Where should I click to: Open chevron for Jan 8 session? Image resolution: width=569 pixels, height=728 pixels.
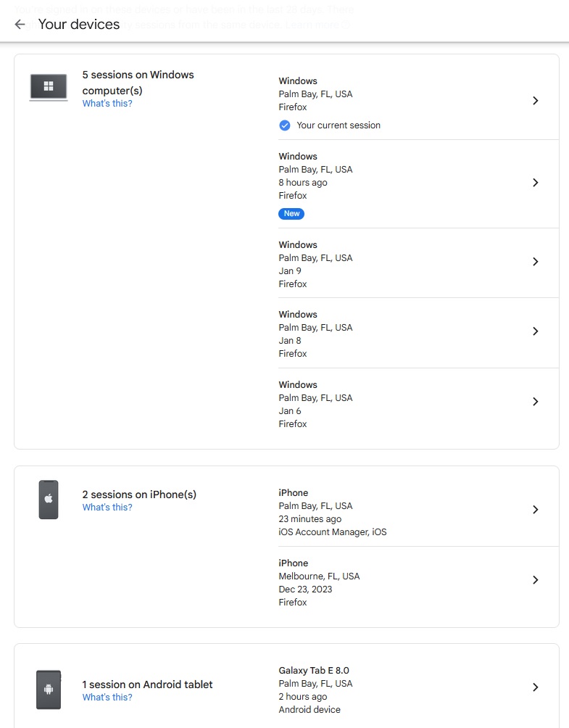[x=535, y=331]
